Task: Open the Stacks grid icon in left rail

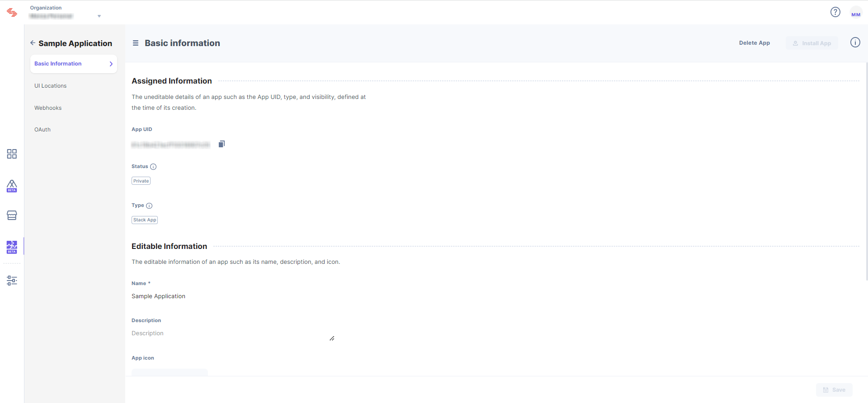Action: [x=12, y=154]
